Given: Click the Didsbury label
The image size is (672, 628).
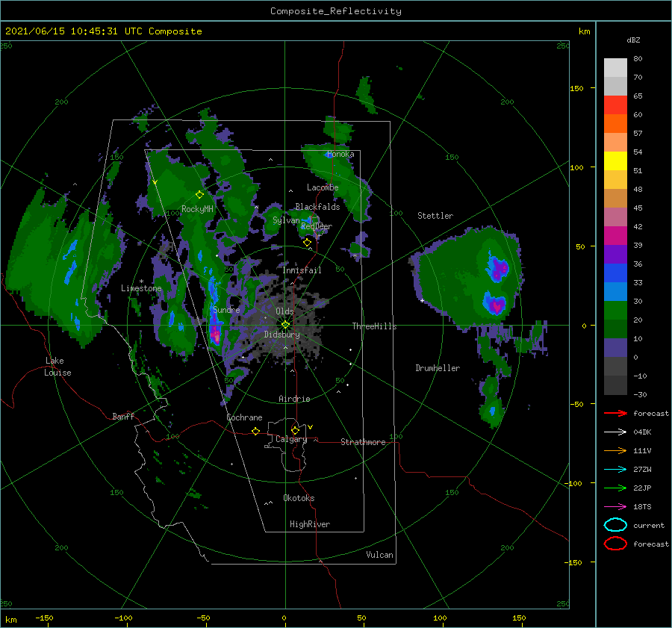Looking at the screenshot, I should click(281, 335).
